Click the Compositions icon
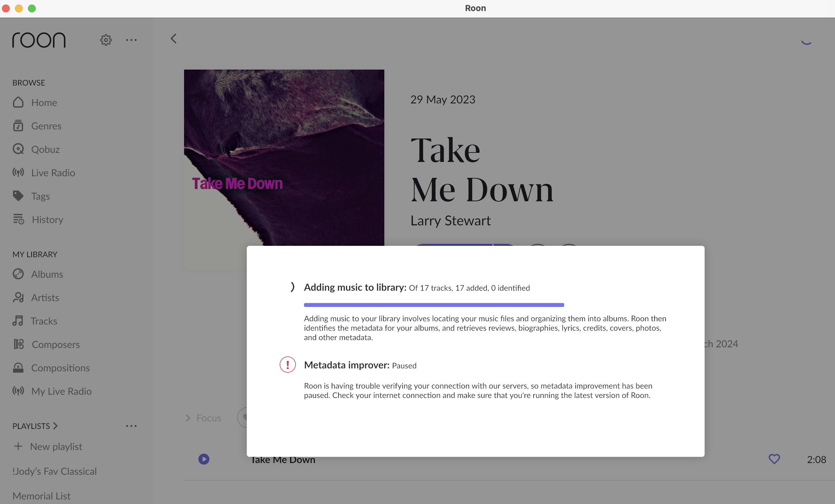The image size is (835, 504). [x=18, y=367]
